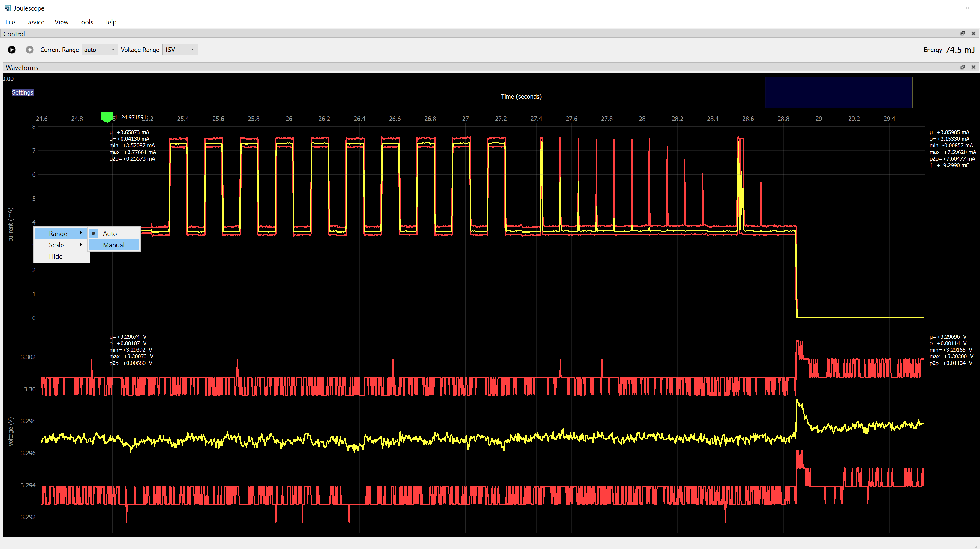Choose Hide in the context menu

point(61,256)
